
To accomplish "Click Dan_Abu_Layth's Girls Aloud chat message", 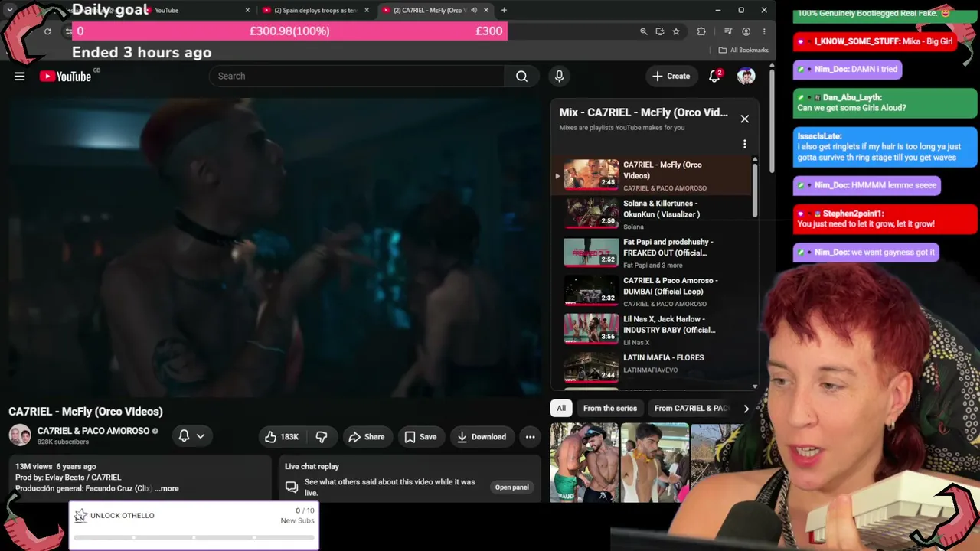I will pos(885,103).
